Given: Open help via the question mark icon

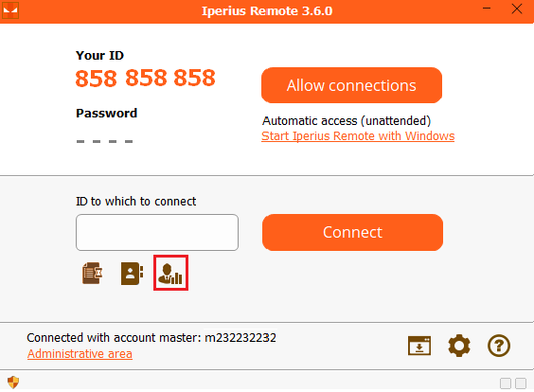Looking at the screenshot, I should 499,346.
